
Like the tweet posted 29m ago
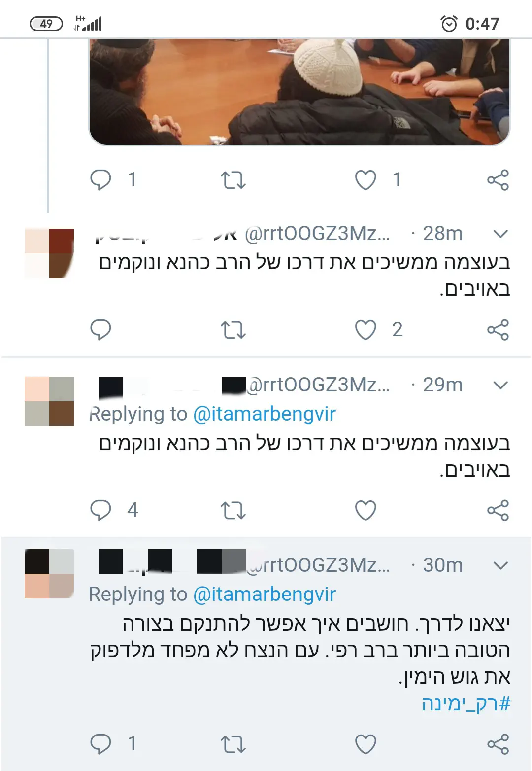[x=366, y=510]
